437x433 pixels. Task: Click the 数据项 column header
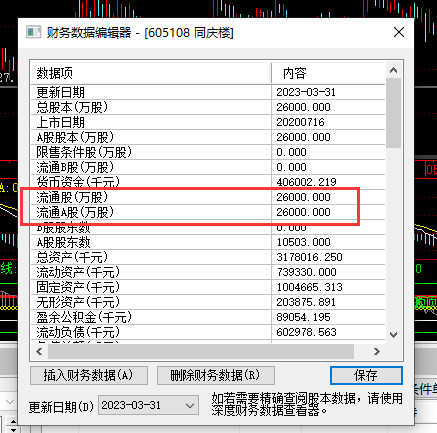pyautogui.click(x=151, y=73)
